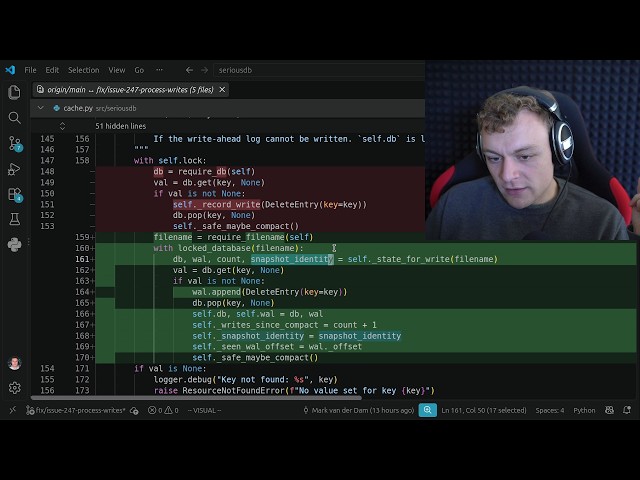Change the language mode Python
Viewport: 640px width, 480px height.
tap(584, 410)
